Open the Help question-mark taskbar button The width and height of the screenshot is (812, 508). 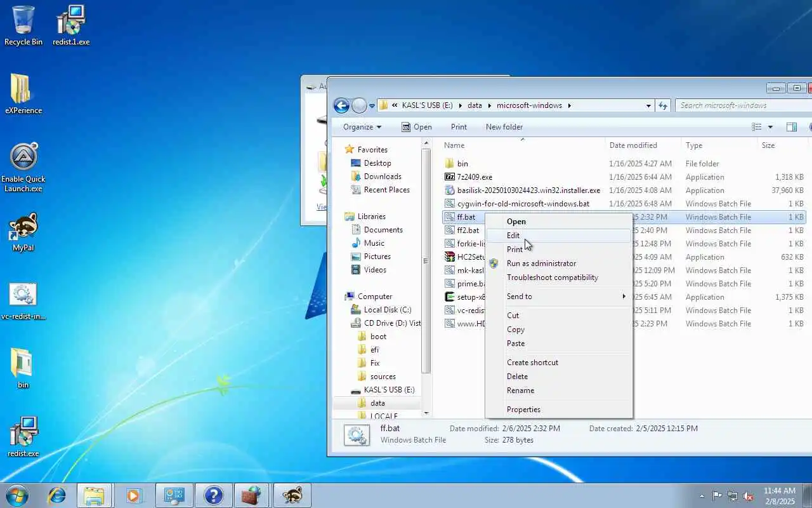tap(214, 495)
